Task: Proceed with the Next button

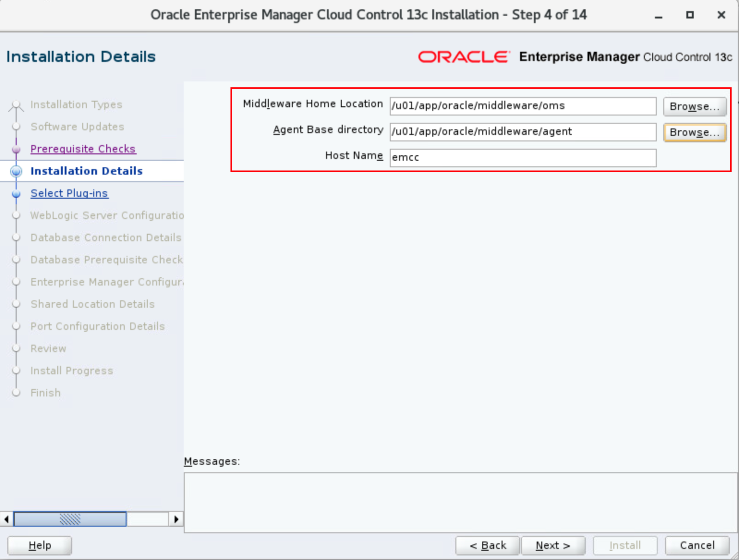Action: click(x=553, y=546)
